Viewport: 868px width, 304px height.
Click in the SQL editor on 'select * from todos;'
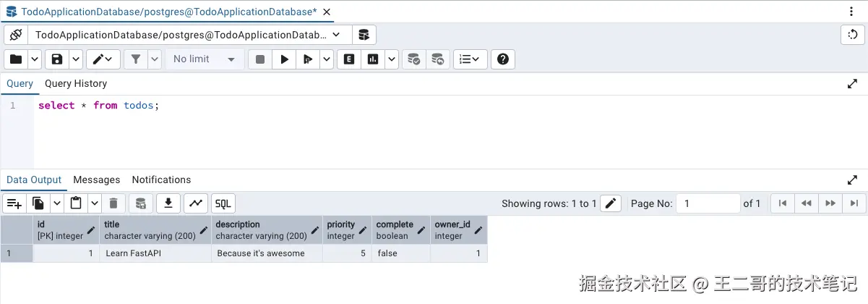coord(98,106)
